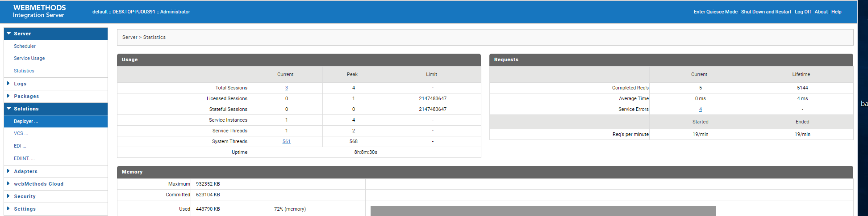Image resolution: width=868 pixels, height=216 pixels.
Task: Click Enter Quiesce Mode link
Action: [x=715, y=12]
